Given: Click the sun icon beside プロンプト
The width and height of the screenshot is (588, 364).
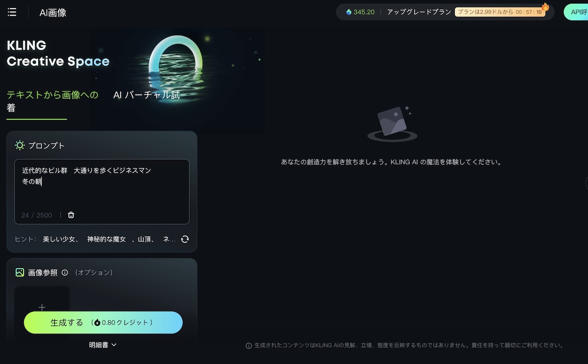Looking at the screenshot, I should (x=20, y=146).
